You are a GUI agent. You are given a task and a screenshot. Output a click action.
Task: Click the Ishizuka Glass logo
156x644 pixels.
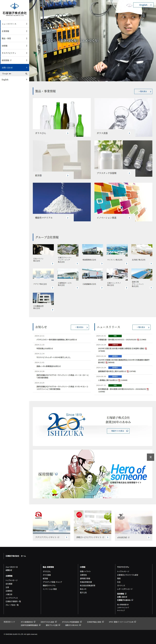pos(14,9)
